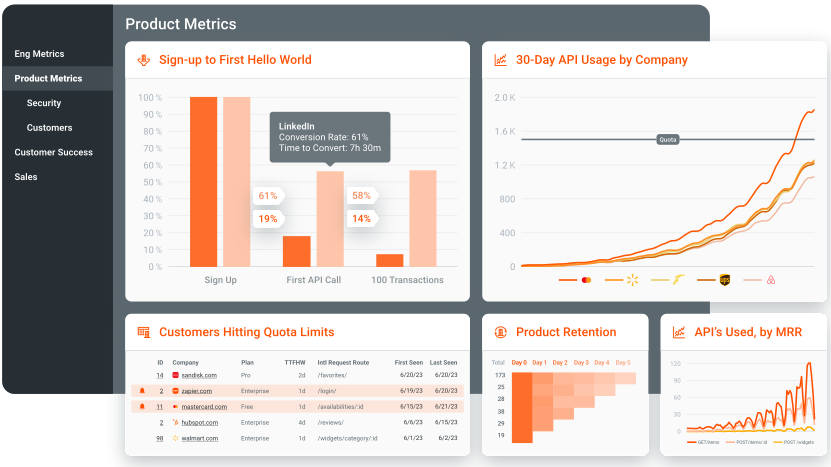Click the Quota marker label on the usage chart
831x467 pixels.
[x=668, y=139]
